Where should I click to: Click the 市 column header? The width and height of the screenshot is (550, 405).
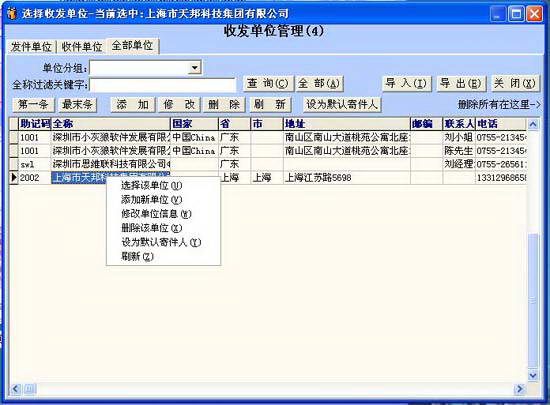(267, 124)
